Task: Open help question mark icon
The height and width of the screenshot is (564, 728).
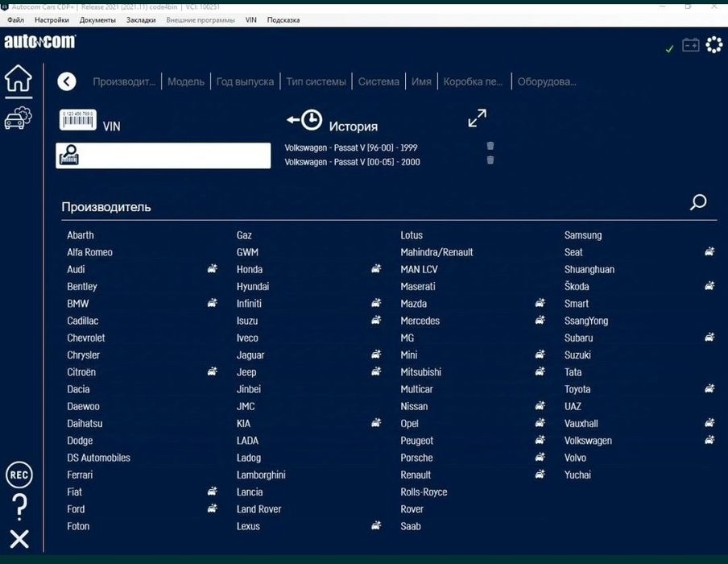Action: (x=19, y=508)
